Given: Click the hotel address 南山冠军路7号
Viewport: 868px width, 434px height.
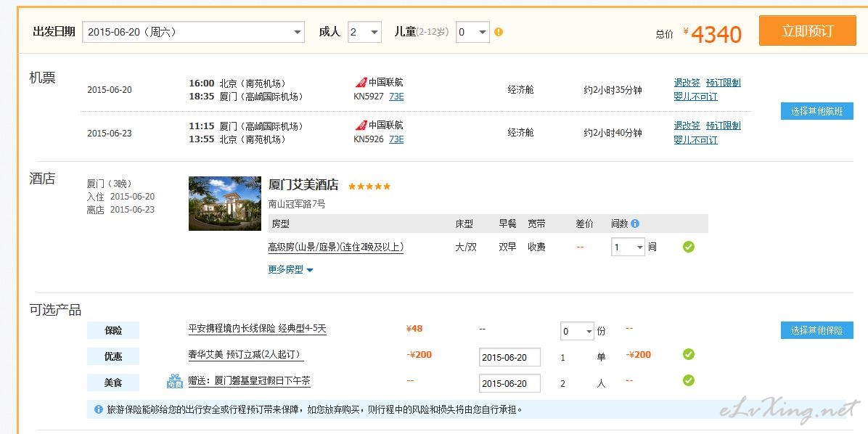Looking at the screenshot, I should tap(297, 204).
